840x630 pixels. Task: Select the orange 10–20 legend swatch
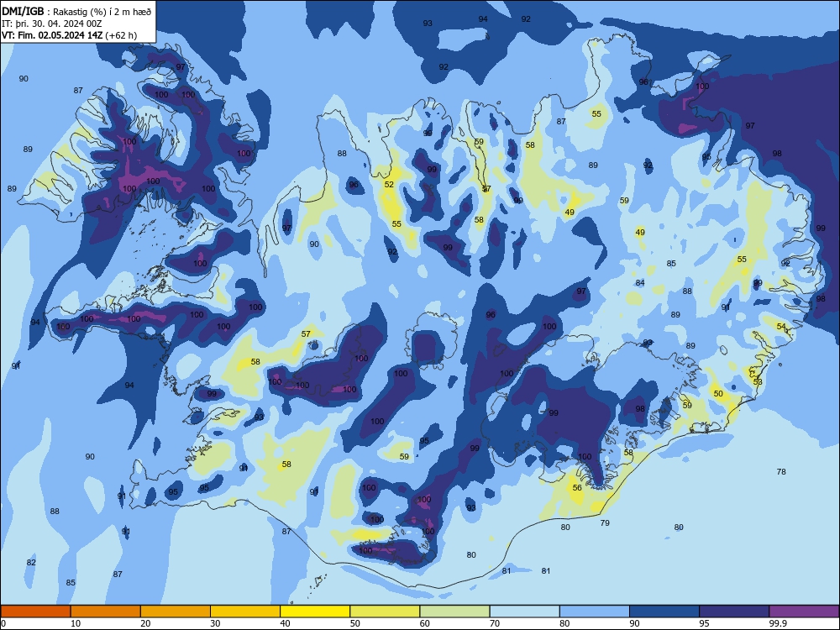(x=106, y=612)
